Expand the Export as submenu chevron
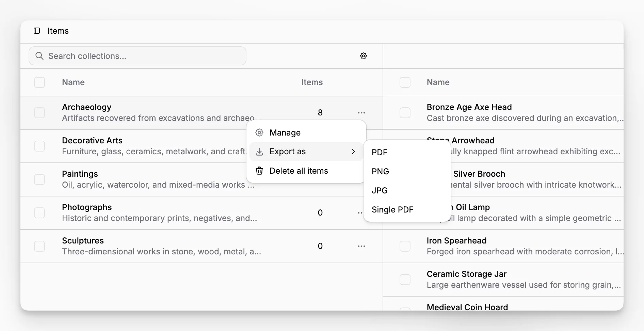The image size is (644, 331). pyautogui.click(x=353, y=152)
